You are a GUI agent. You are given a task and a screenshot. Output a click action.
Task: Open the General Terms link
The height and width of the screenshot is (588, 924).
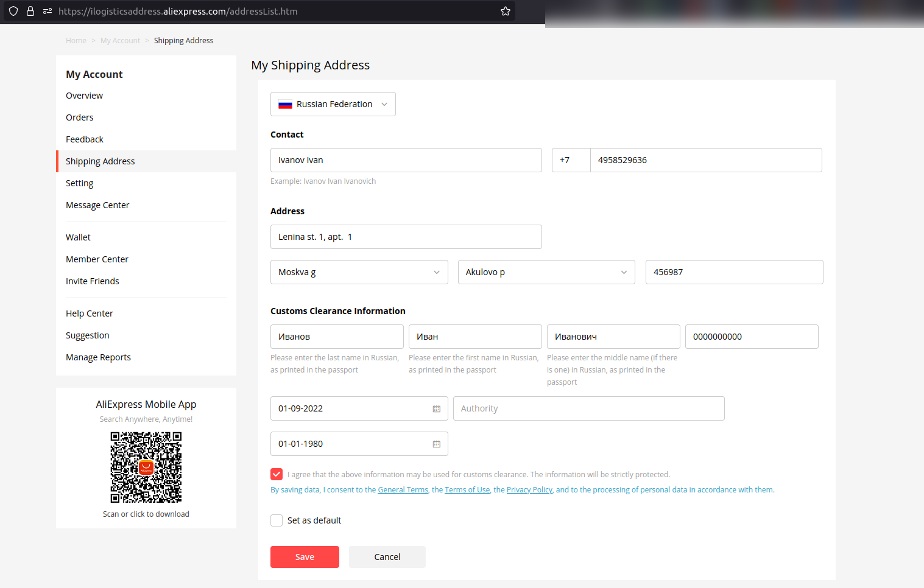pos(403,490)
